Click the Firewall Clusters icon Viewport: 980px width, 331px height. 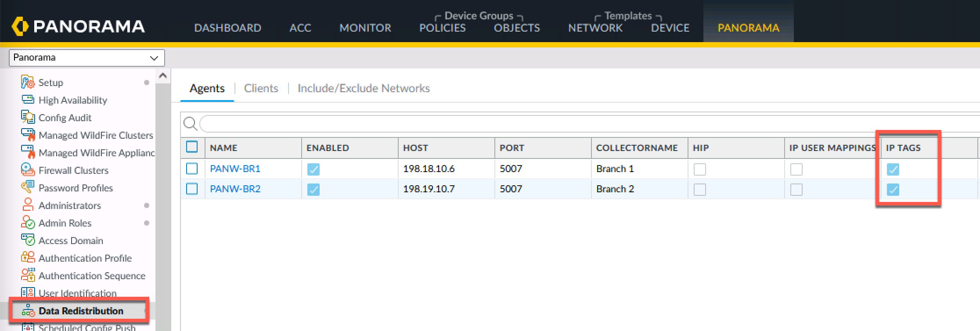tap(28, 170)
